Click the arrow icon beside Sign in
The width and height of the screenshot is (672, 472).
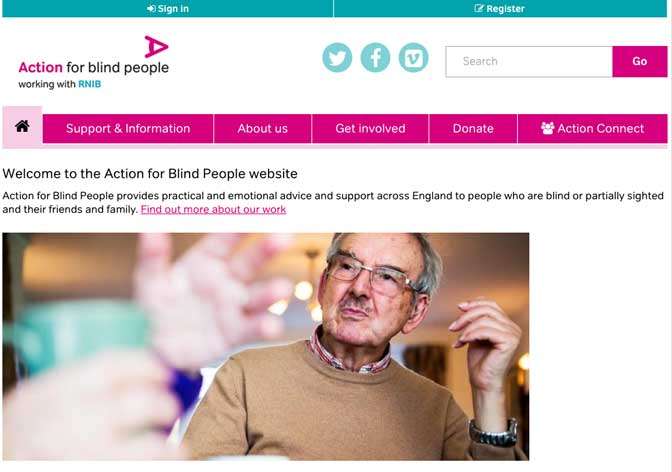pyautogui.click(x=151, y=9)
